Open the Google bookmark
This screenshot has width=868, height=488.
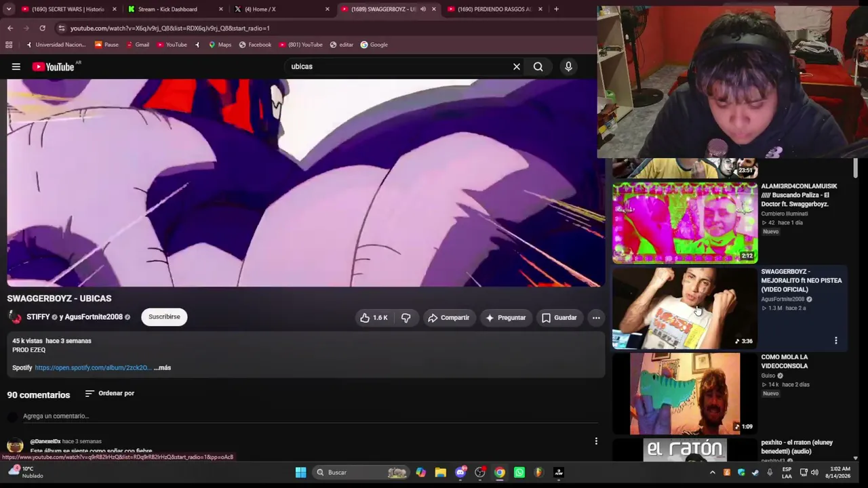pos(374,45)
